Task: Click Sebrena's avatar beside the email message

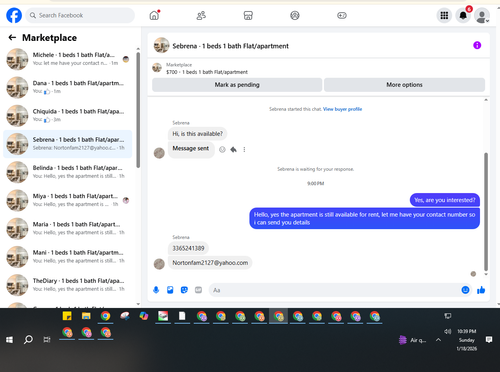Action: [159, 264]
